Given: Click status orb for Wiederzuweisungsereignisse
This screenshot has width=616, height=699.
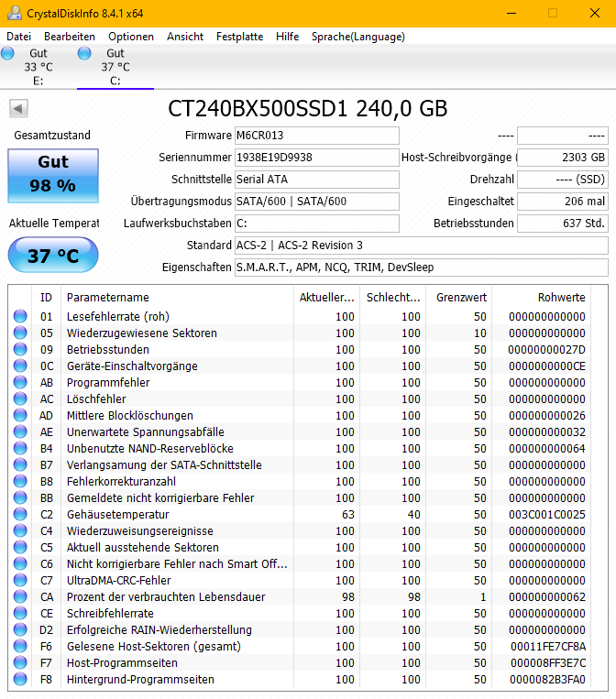Looking at the screenshot, I should pyautogui.click(x=20, y=530).
